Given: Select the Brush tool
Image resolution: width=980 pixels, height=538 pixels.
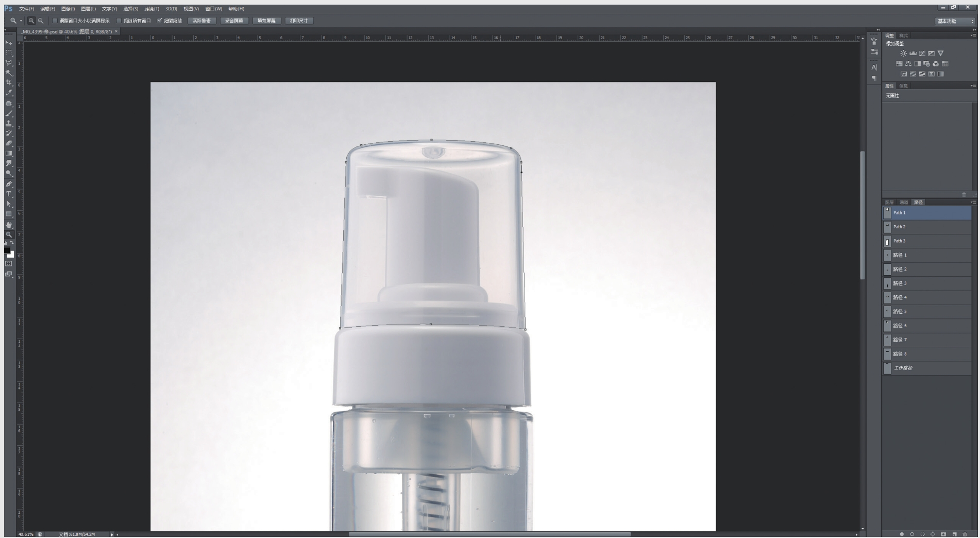Looking at the screenshot, I should [9, 113].
